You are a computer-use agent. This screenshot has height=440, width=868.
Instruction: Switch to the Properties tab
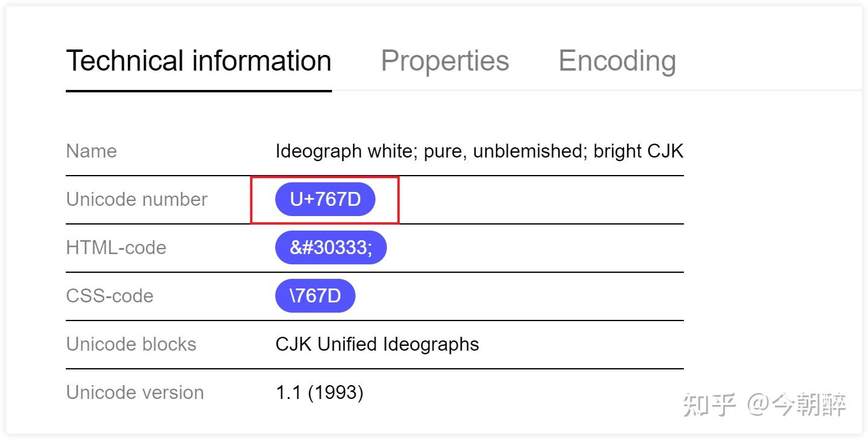click(x=445, y=61)
